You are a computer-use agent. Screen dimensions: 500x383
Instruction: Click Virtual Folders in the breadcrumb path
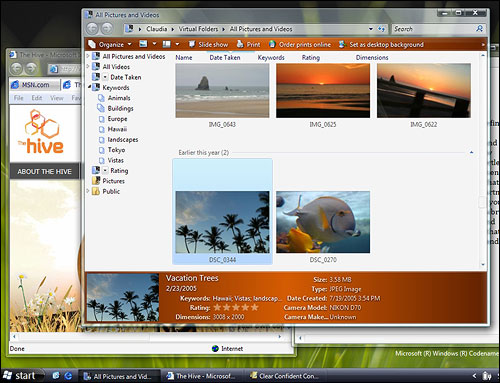point(198,29)
